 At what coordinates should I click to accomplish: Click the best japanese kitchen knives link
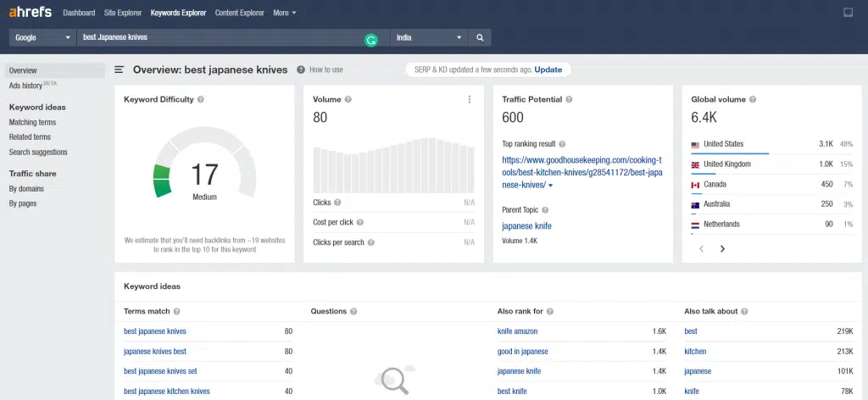[167, 392]
